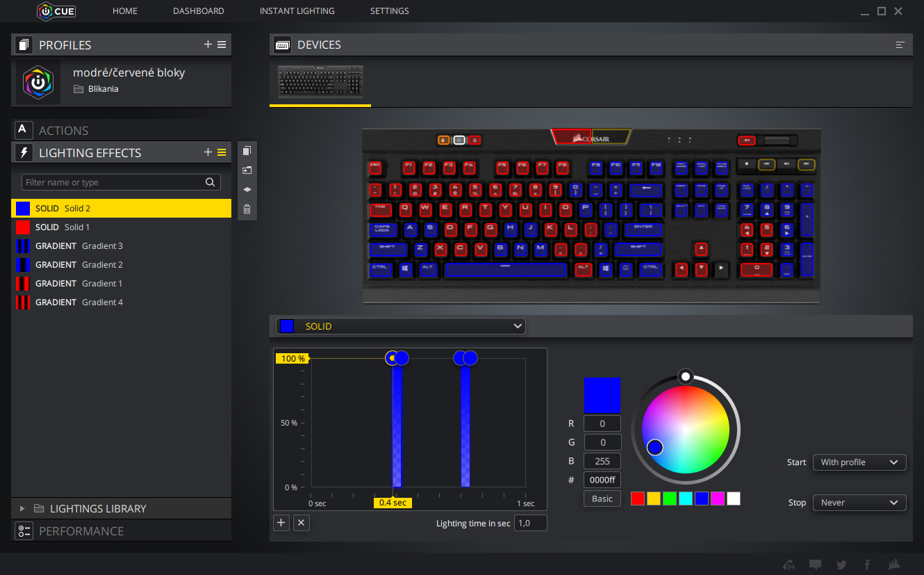This screenshot has height=575, width=924.
Task: Open the chat bubble icon in footer
Action: tap(816, 565)
